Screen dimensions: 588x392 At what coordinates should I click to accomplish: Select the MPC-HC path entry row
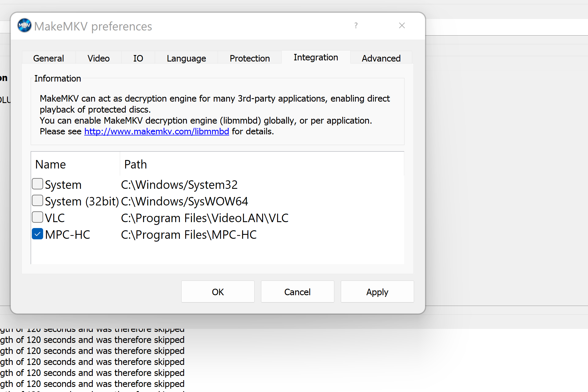click(189, 235)
